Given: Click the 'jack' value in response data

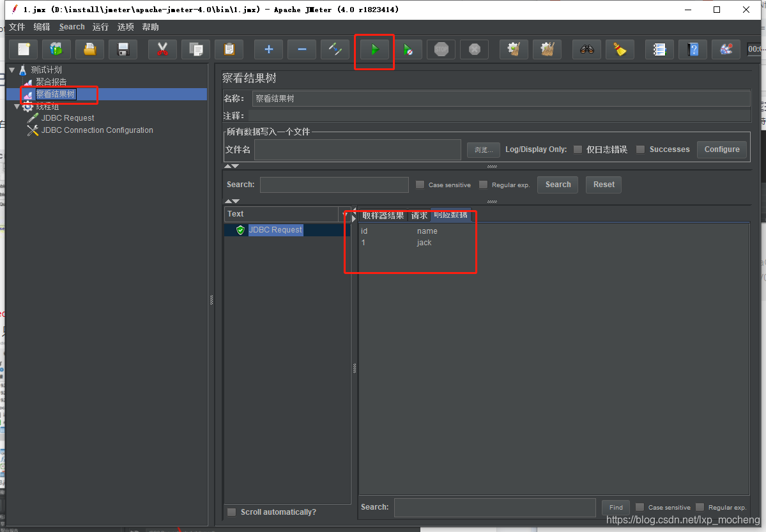Looking at the screenshot, I should click(424, 243).
